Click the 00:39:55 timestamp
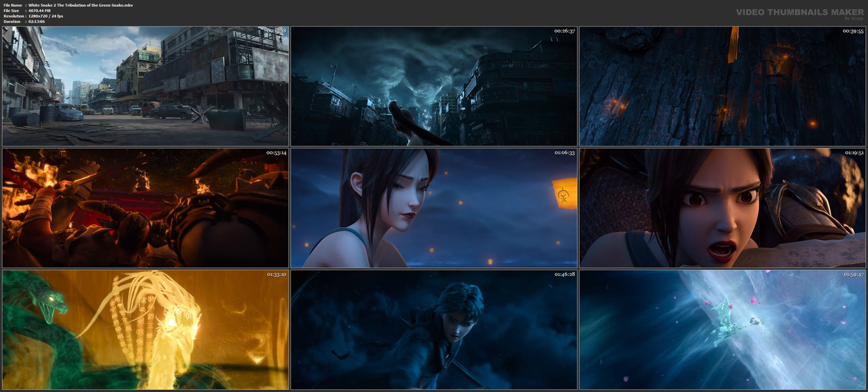The image size is (868, 392). (853, 31)
